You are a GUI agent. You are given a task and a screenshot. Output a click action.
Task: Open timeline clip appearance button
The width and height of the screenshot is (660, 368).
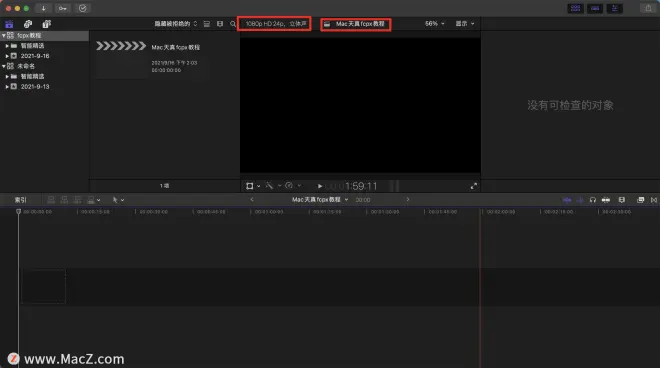click(x=622, y=200)
